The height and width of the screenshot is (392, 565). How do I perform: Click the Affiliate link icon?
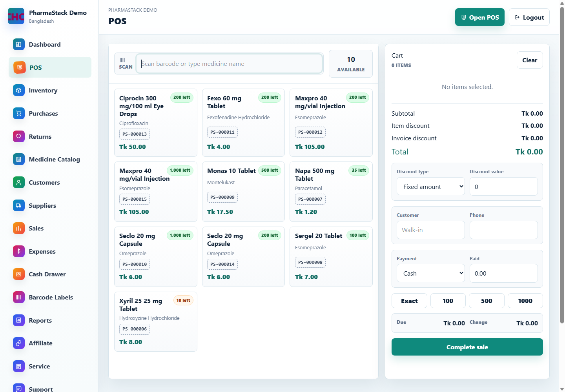[18, 343]
